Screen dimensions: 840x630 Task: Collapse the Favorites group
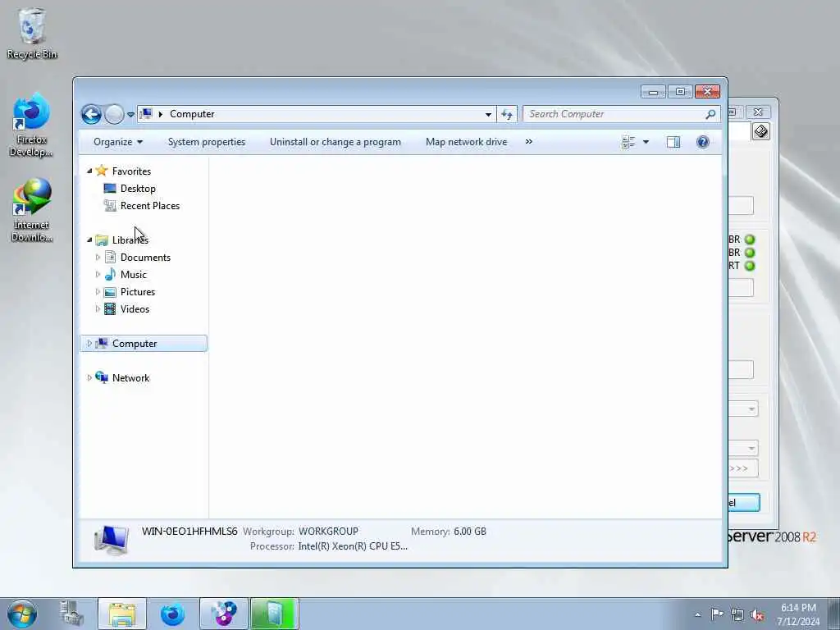tap(89, 171)
